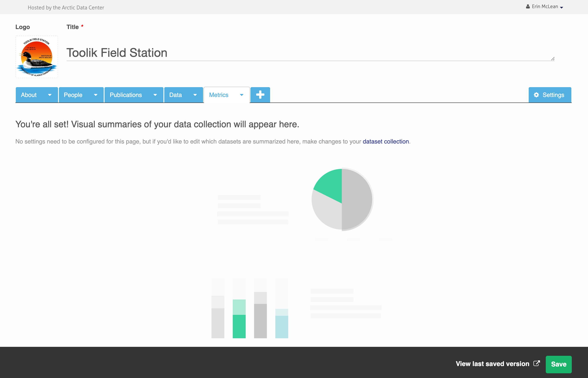The image size is (588, 378).
Task: Open View last saved version link
Action: (x=492, y=364)
